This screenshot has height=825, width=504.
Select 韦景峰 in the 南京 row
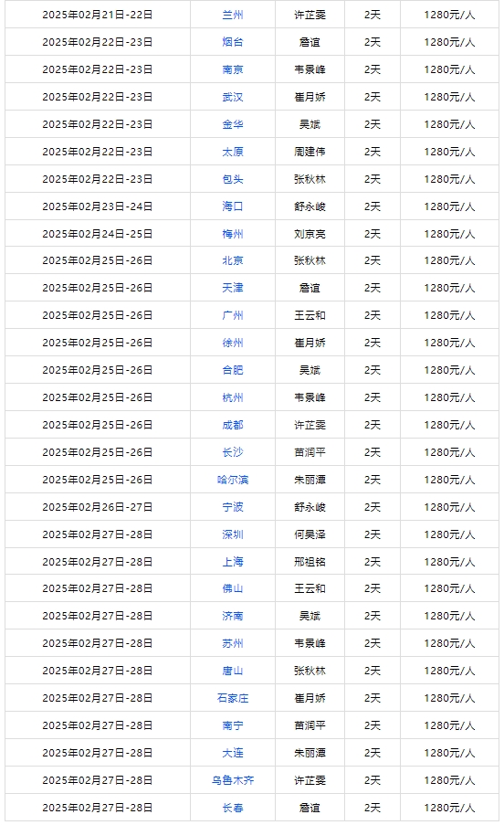click(310, 69)
